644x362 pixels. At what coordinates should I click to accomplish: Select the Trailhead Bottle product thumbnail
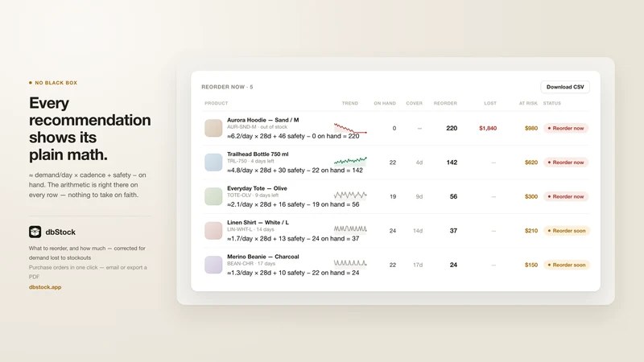pyautogui.click(x=213, y=162)
